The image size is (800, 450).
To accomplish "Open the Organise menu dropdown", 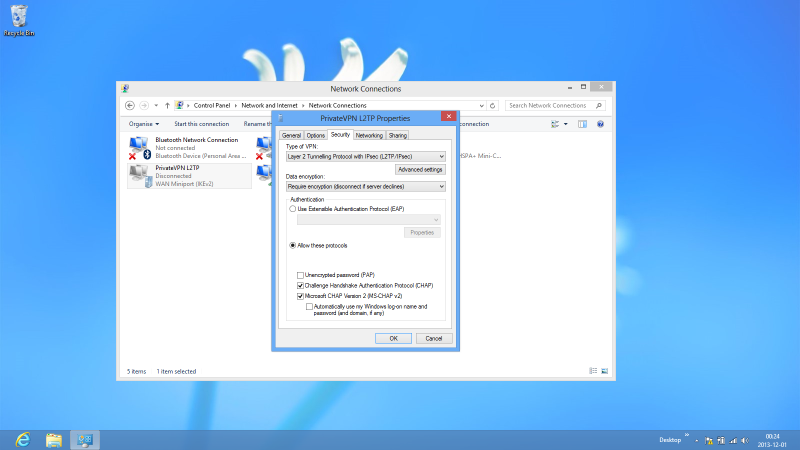I will click(144, 124).
